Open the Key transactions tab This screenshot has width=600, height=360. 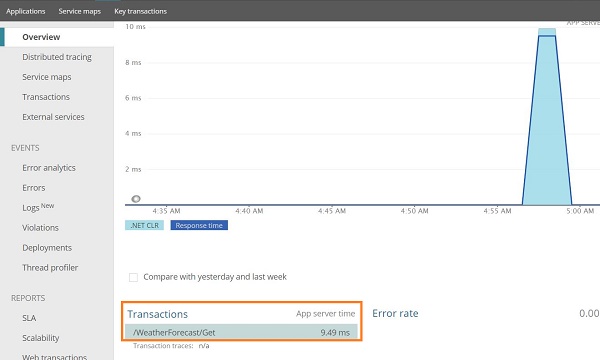tap(140, 11)
